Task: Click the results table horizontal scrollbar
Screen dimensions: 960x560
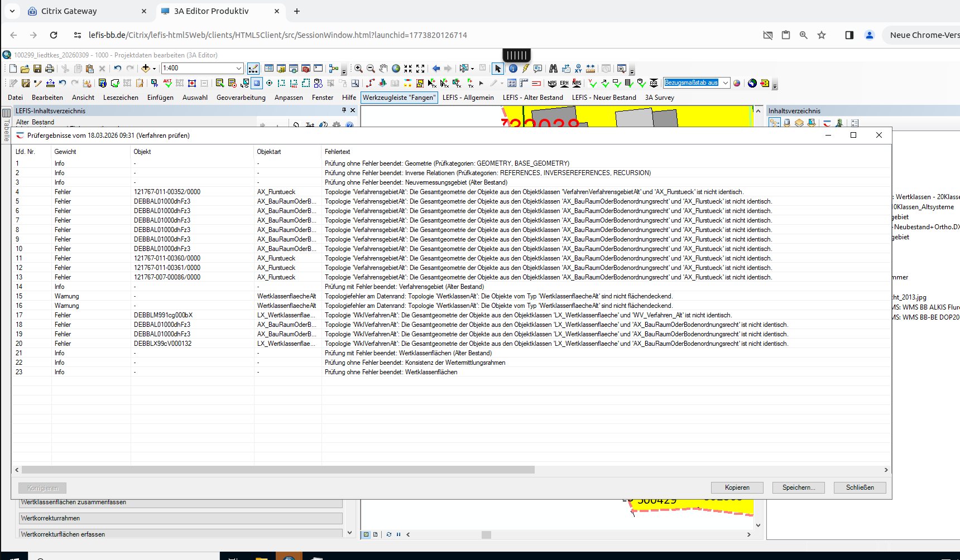Action: (278, 470)
